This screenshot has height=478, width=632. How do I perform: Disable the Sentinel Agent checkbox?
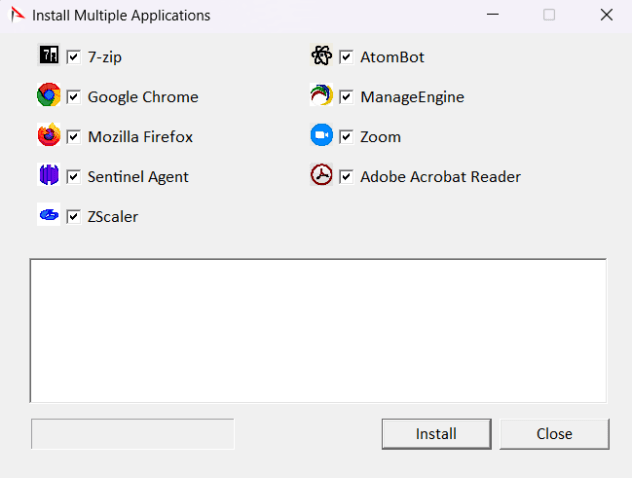tap(74, 177)
